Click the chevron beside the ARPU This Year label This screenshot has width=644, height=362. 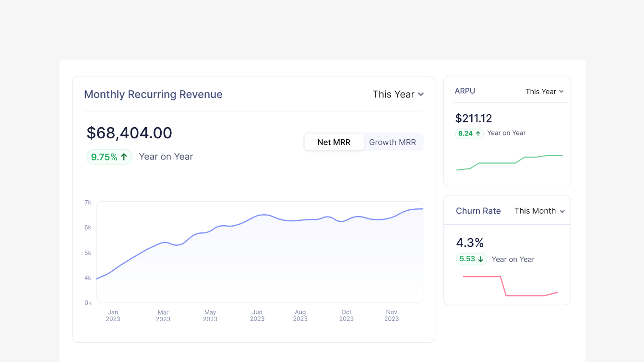tap(562, 92)
